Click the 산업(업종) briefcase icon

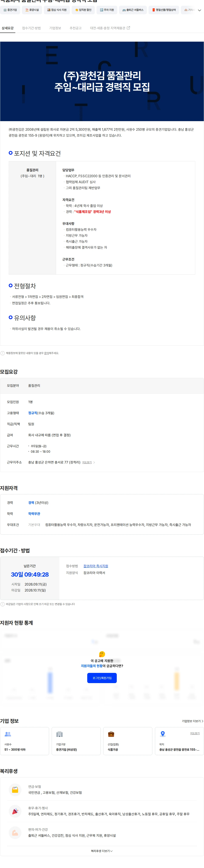(x=111, y=734)
